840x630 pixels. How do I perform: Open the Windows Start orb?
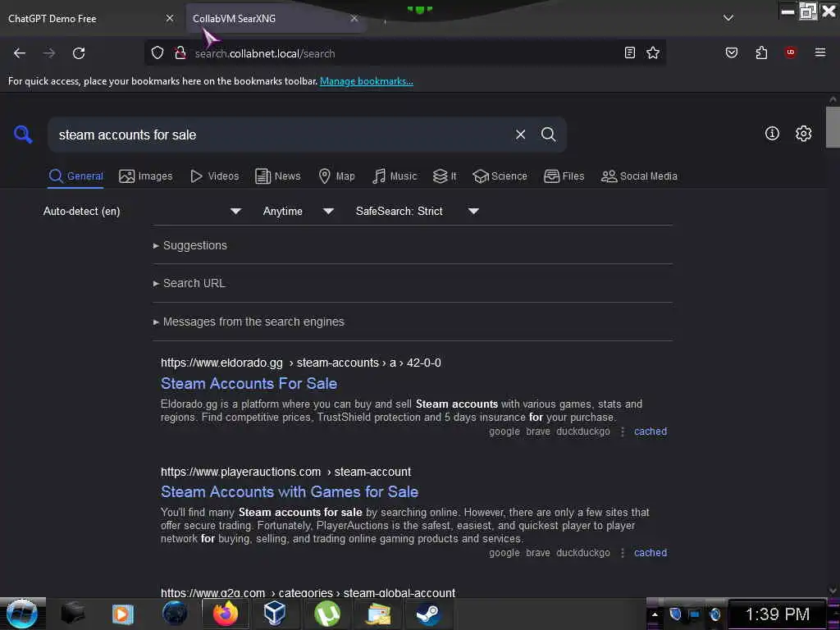point(22,614)
